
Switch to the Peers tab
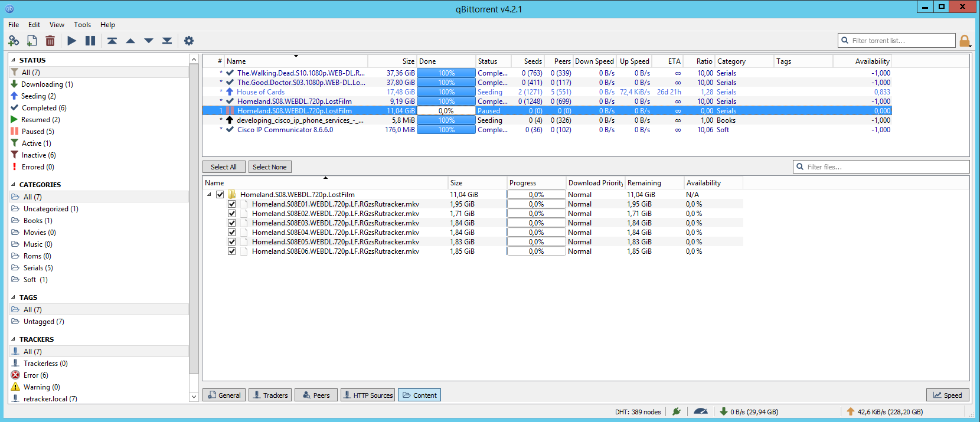(316, 395)
